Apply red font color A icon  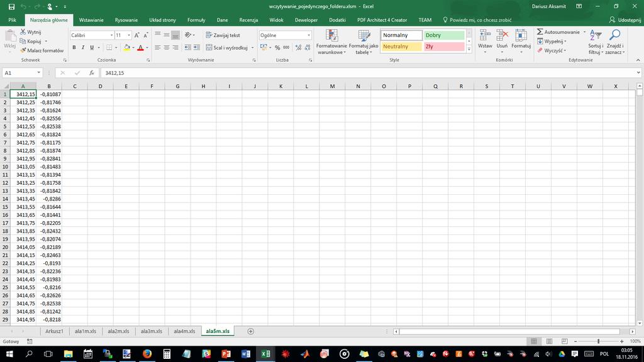pos(140,48)
